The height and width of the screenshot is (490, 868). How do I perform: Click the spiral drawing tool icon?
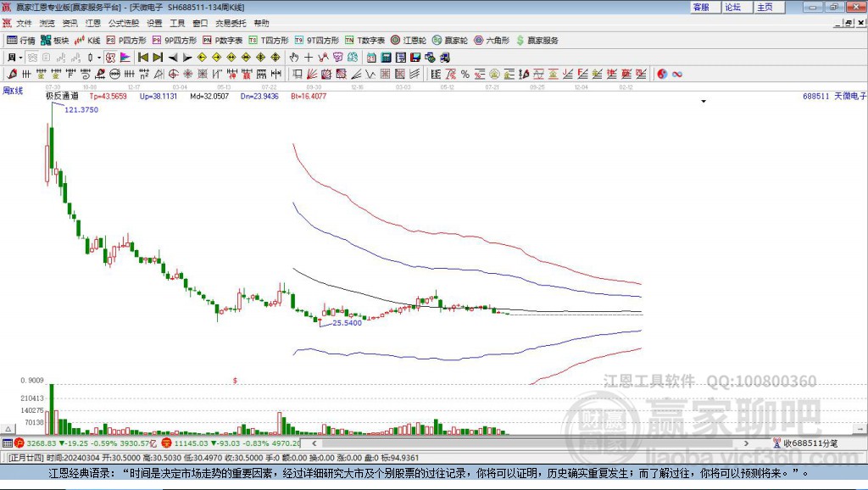point(86,74)
